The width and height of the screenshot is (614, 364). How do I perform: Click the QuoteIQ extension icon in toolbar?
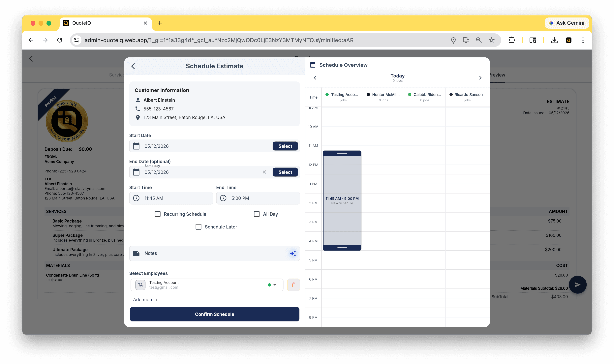(x=569, y=40)
